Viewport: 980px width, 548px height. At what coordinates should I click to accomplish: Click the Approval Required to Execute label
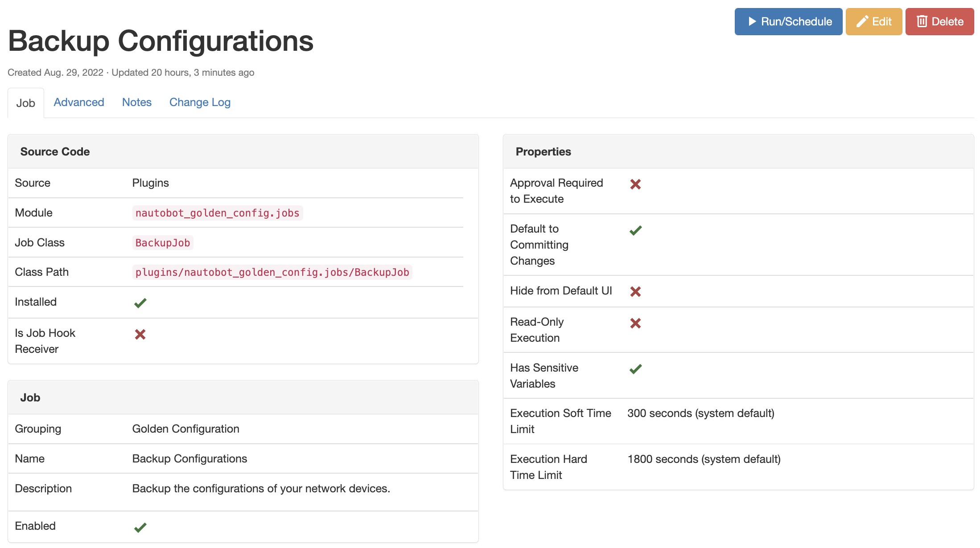pos(556,191)
